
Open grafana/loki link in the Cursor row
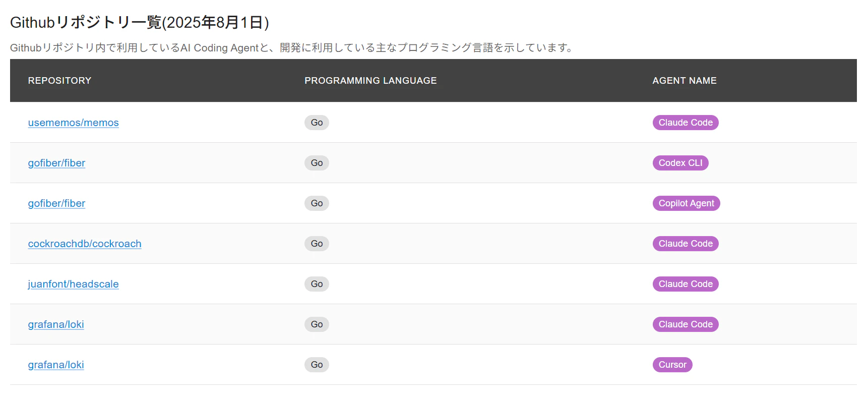coord(56,365)
